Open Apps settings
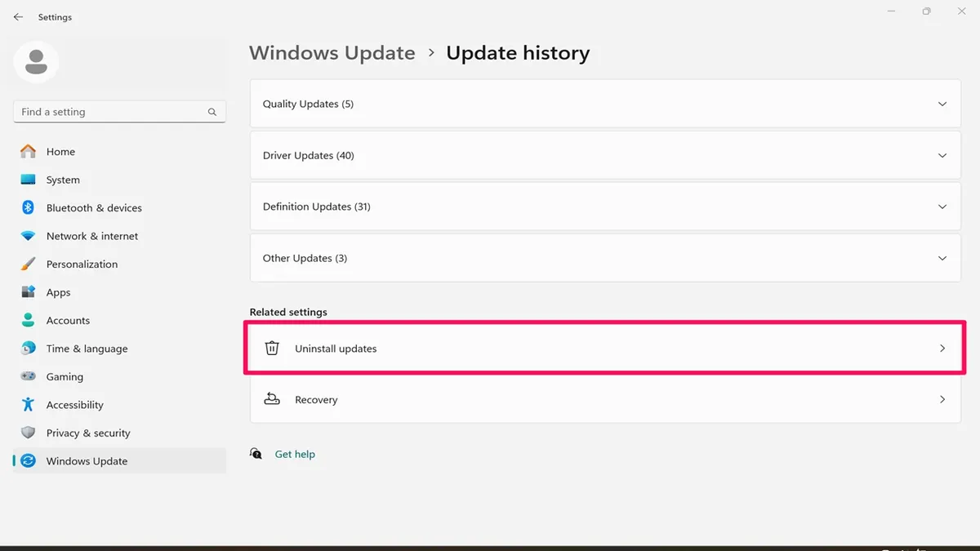 point(119,292)
